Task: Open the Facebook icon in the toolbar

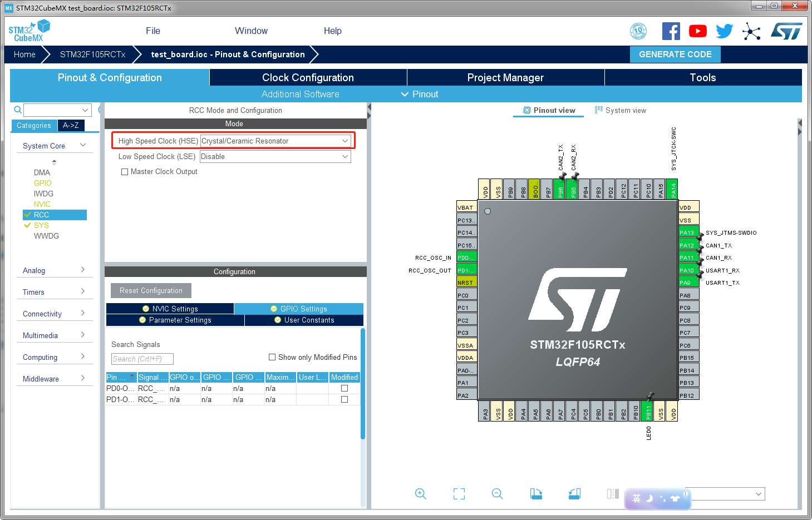Action: (x=671, y=31)
